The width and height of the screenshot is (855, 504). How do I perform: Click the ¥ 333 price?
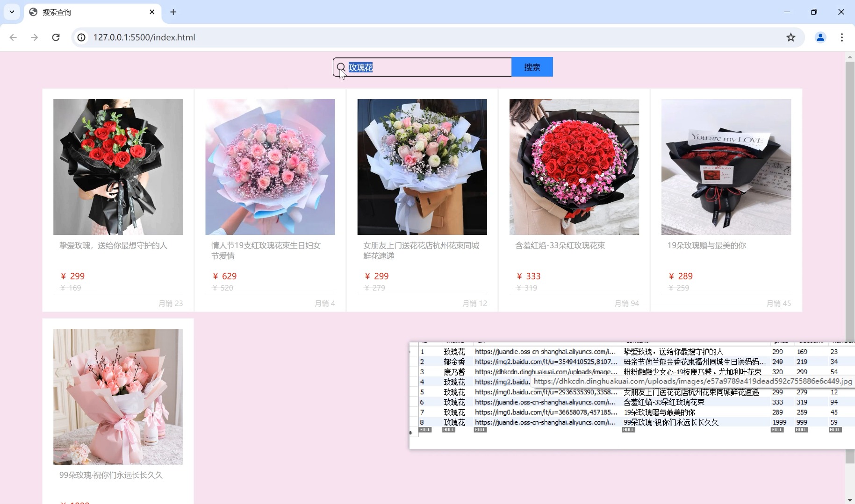tap(529, 277)
